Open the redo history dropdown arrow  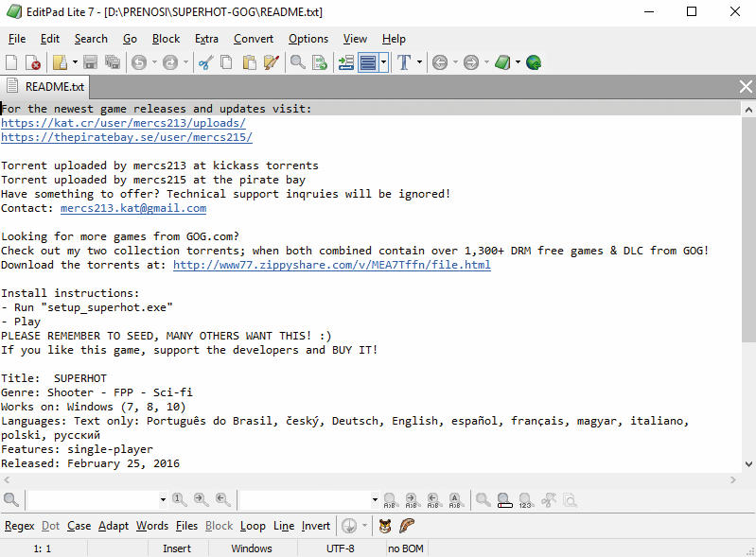[185, 62]
